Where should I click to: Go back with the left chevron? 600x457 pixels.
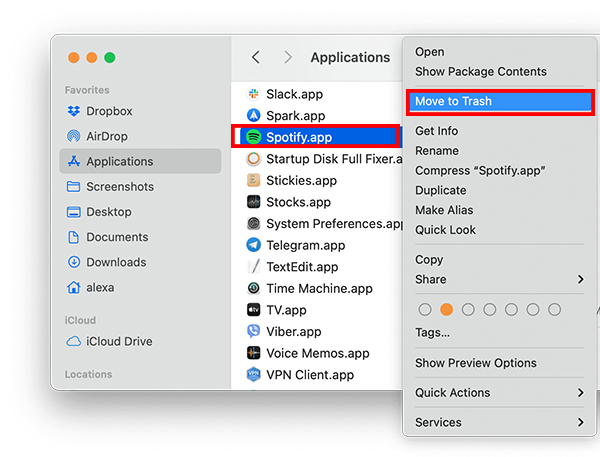click(256, 57)
